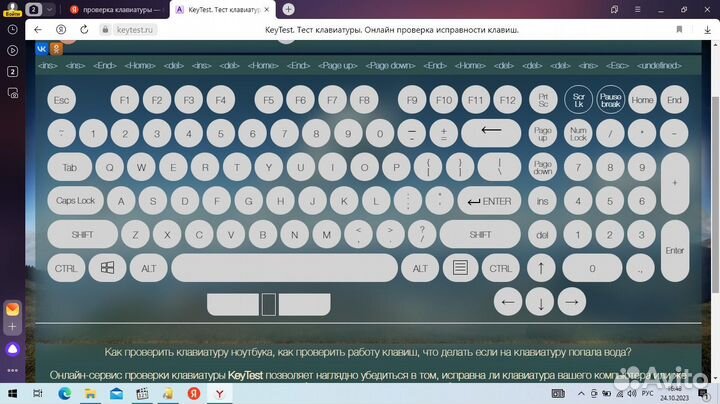Add a new sidebar shortcut
Image resolution: width=720 pixels, height=404 pixels.
coord(12,327)
